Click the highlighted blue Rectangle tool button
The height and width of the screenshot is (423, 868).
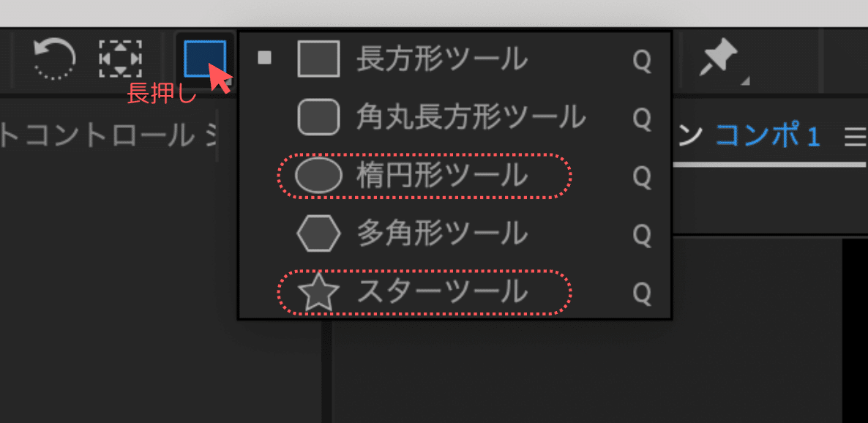205,59
